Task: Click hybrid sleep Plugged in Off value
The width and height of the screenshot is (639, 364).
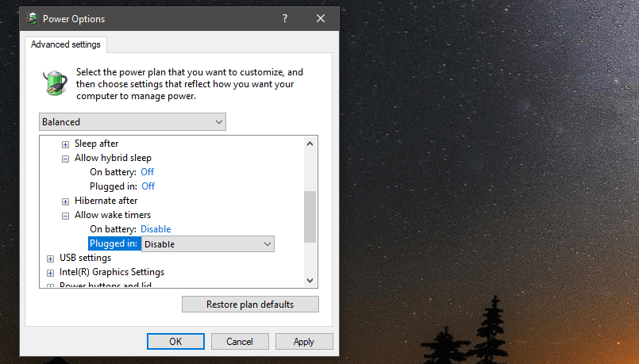Action: point(148,186)
